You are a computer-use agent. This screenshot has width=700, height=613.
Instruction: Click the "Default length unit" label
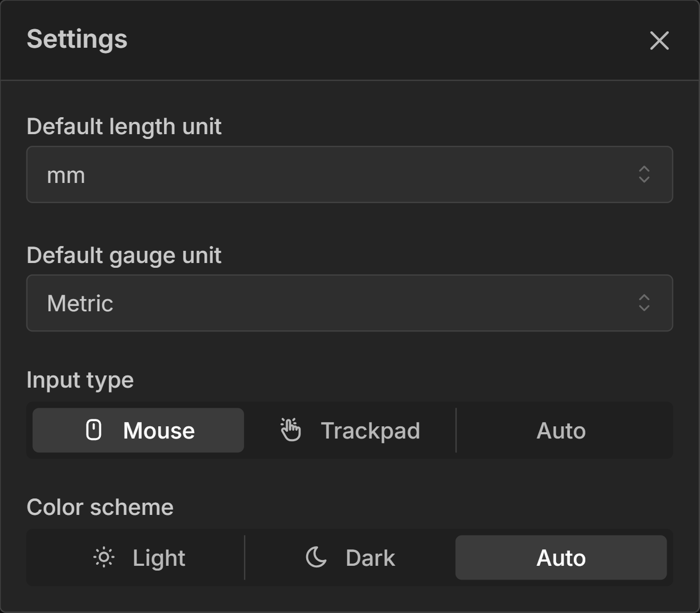(x=124, y=127)
